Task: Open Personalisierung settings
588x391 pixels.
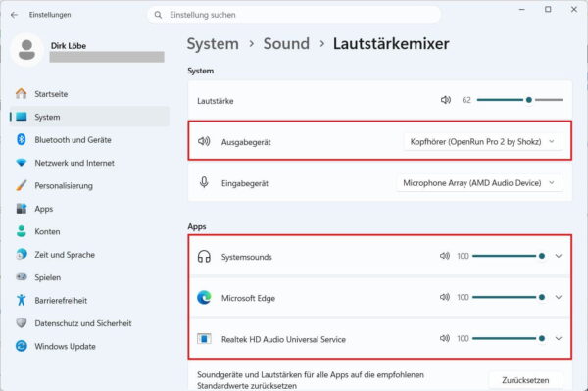Action: click(89, 185)
